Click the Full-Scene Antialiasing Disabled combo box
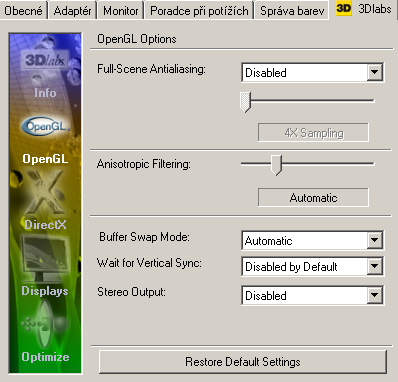 312,72
